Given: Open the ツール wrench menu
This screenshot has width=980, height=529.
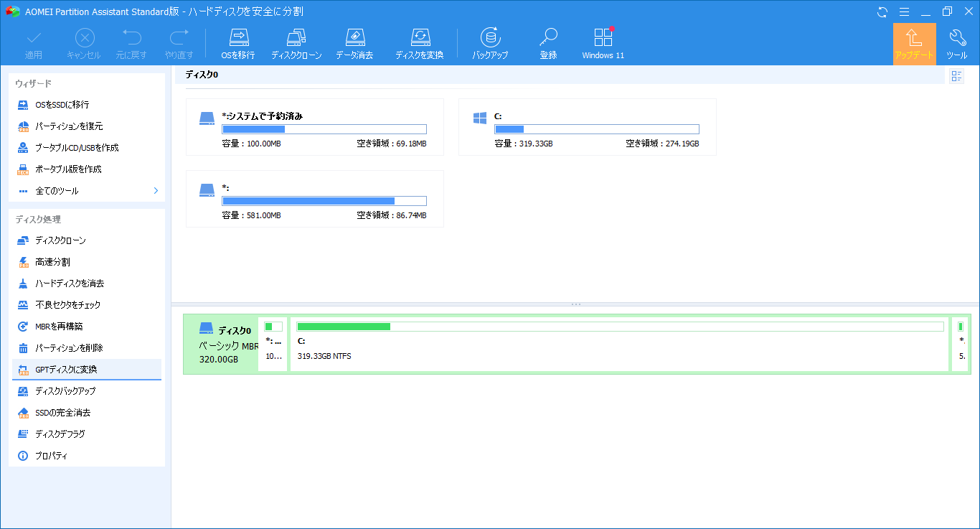Looking at the screenshot, I should (x=956, y=44).
